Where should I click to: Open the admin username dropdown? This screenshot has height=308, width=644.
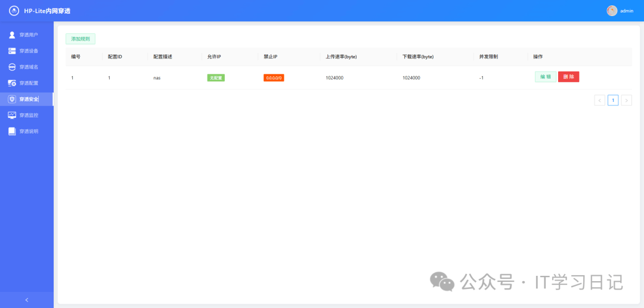pos(627,11)
